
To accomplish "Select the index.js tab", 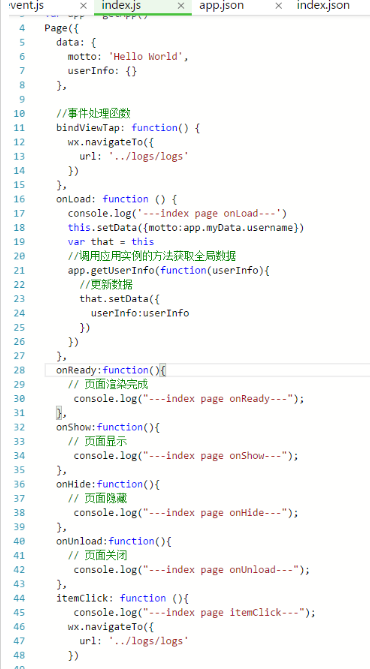I will point(121,6).
